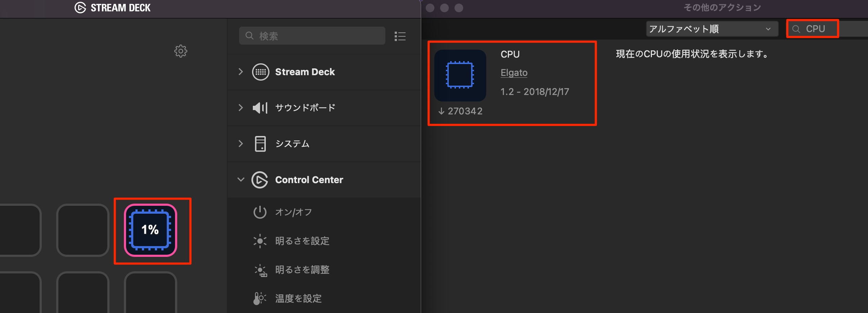This screenshot has height=313, width=868.
Task: Toggle the action list view icon
Action: pyautogui.click(x=400, y=36)
